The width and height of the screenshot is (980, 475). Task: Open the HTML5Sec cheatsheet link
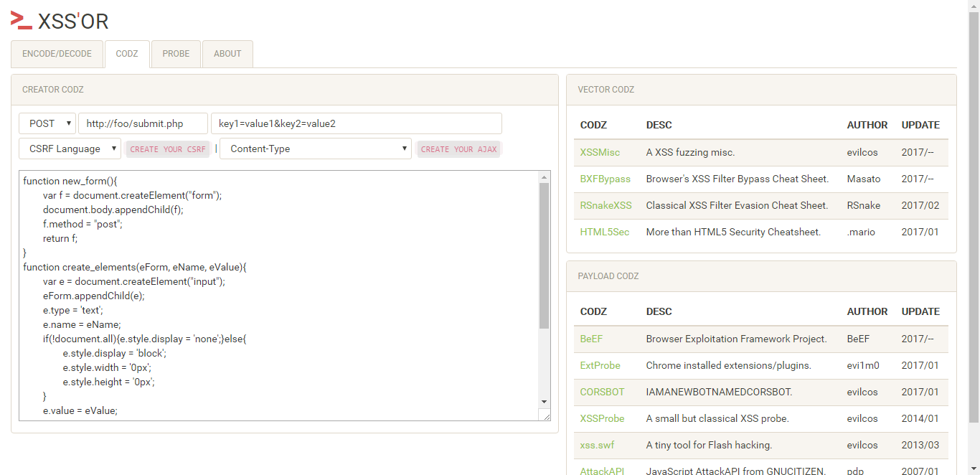pos(603,232)
